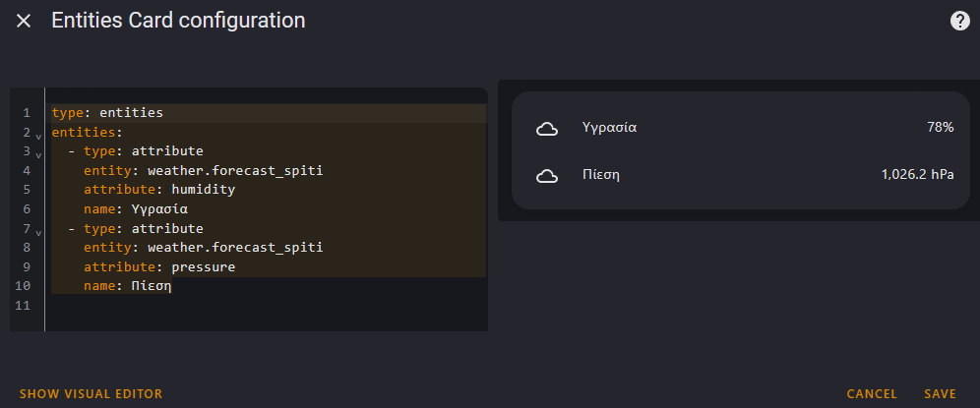Screen dimensions: 980x408
Task: Open the Πίεση entity row in preview
Action: [x=741, y=176]
